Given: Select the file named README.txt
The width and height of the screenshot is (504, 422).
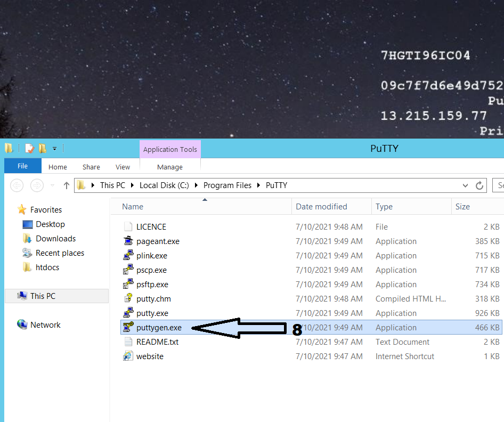Looking at the screenshot, I should [157, 342].
